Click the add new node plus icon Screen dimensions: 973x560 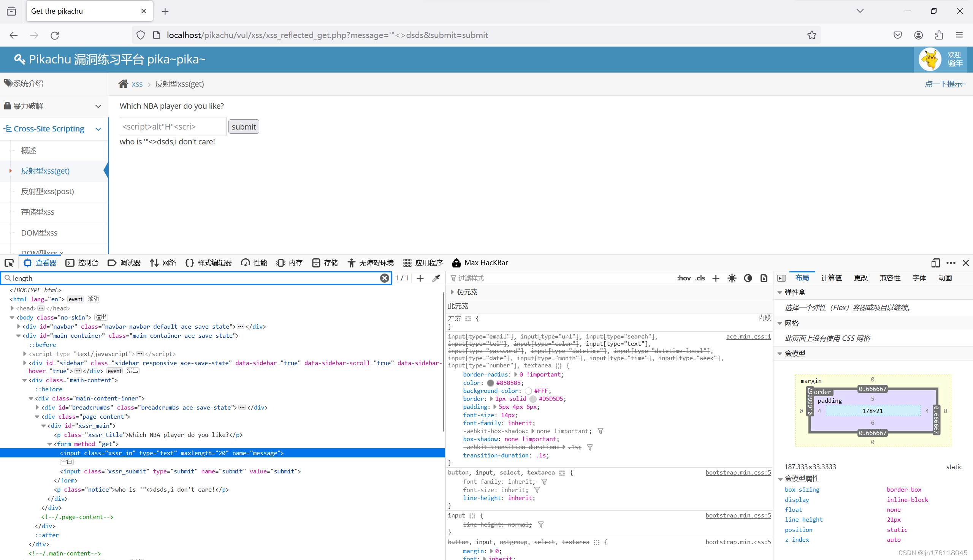pyautogui.click(x=420, y=278)
